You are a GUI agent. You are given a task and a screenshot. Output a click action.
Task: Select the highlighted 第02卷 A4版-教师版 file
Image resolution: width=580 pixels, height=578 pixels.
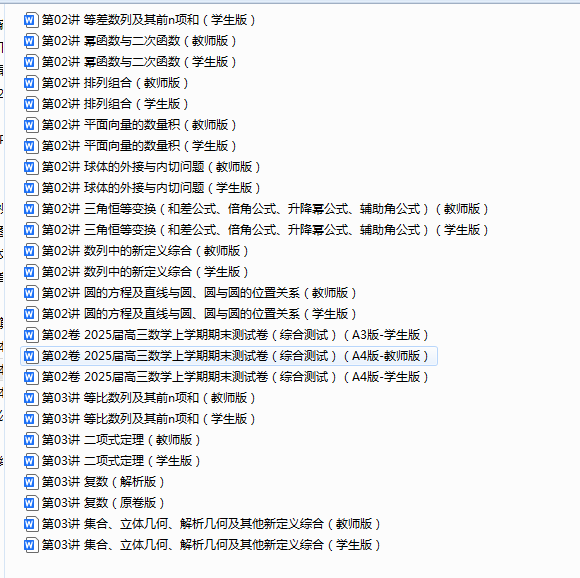[x=229, y=356]
